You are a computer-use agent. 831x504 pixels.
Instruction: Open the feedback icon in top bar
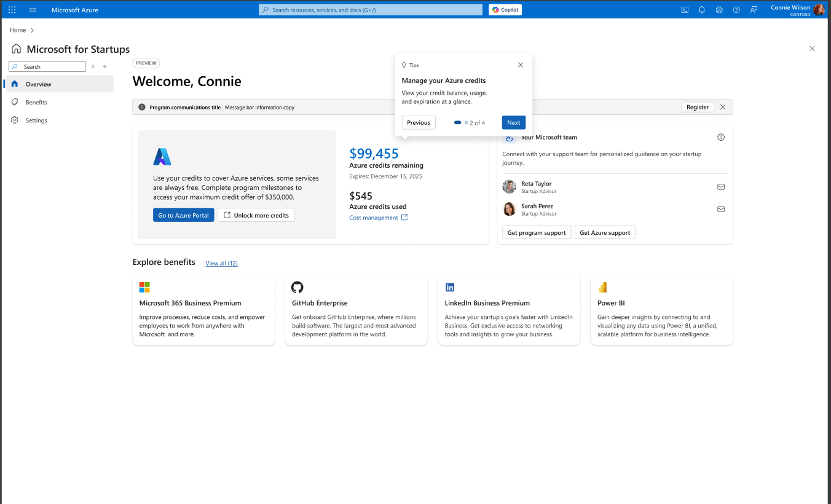click(x=754, y=10)
